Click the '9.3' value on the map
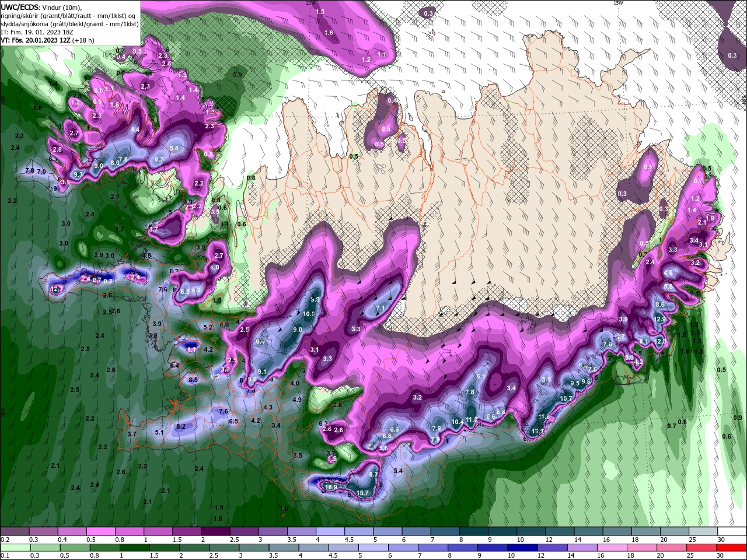 click(78, 174)
